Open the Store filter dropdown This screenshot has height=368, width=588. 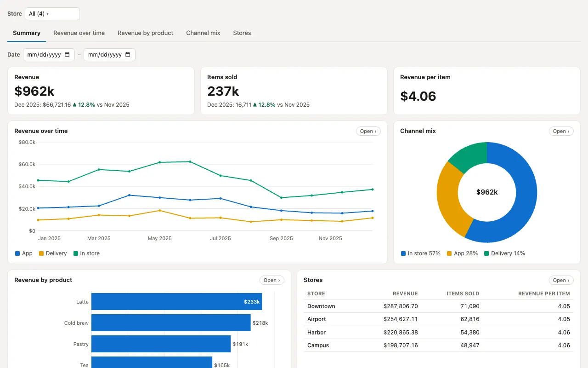(52, 14)
